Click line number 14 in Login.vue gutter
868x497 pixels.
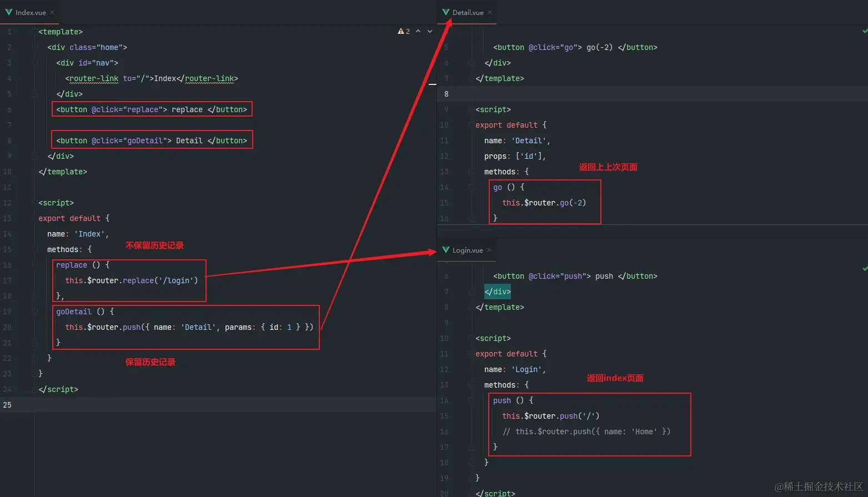point(444,400)
